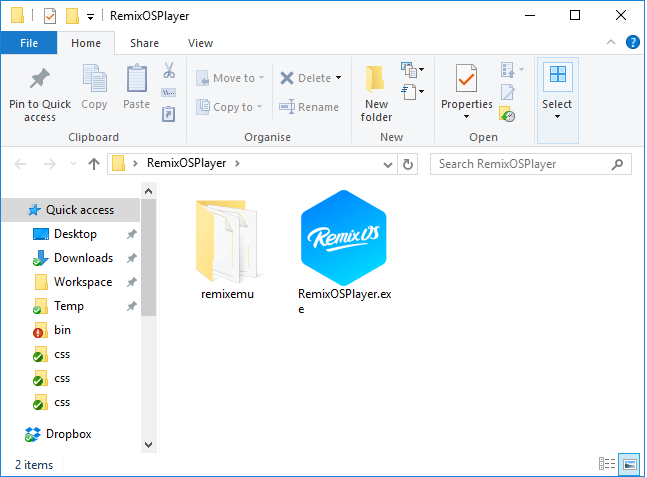Expand the Select dropdown arrow
647x477 pixels.
tap(557, 117)
